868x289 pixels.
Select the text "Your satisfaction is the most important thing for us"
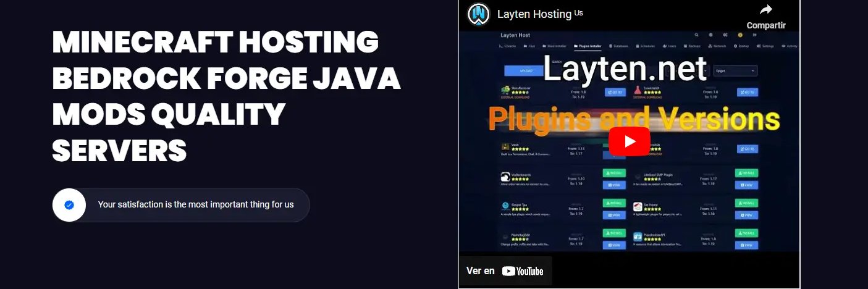tap(196, 204)
